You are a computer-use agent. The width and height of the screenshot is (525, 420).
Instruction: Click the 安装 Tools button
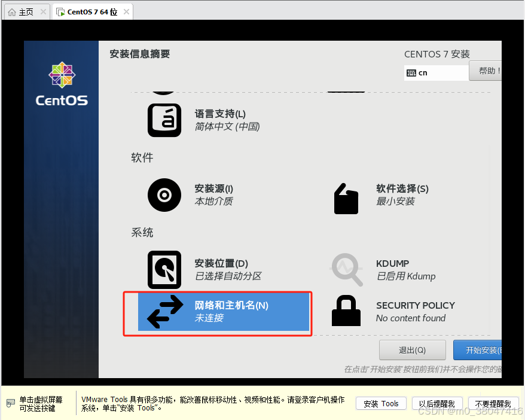click(381, 404)
